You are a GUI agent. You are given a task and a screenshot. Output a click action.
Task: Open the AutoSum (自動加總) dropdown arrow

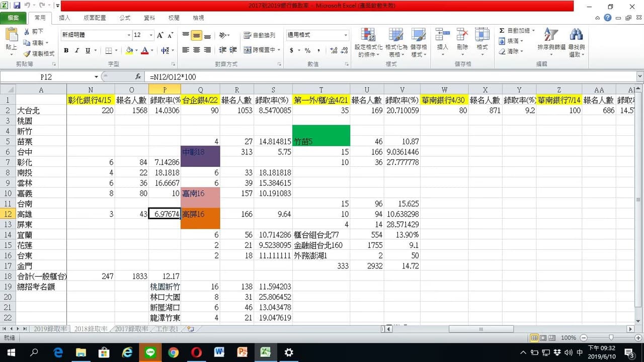click(x=533, y=31)
